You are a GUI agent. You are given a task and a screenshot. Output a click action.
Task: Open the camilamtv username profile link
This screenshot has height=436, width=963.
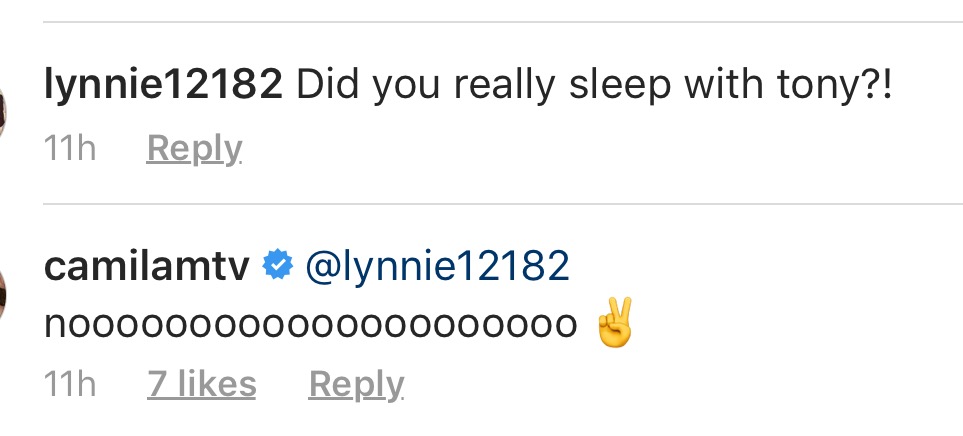tap(147, 266)
